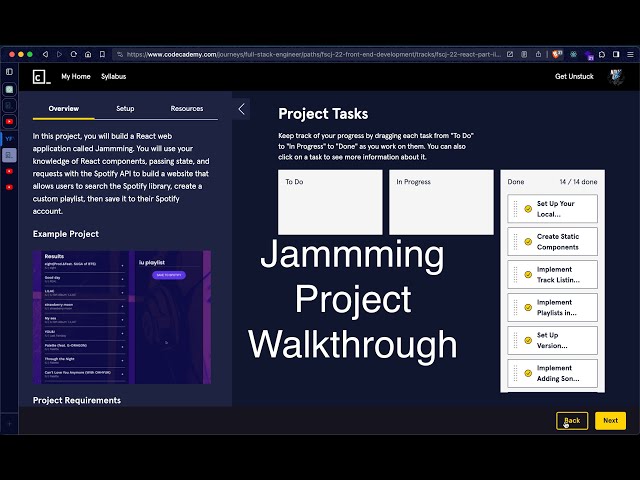Open the Create Static Components task card

point(553,242)
